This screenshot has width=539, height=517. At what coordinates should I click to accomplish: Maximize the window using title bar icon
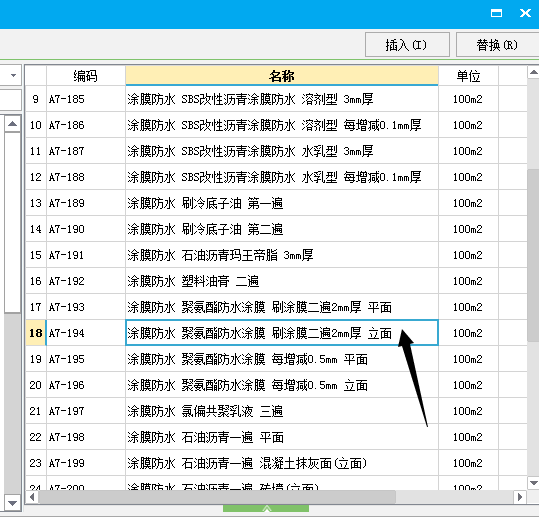click(496, 13)
